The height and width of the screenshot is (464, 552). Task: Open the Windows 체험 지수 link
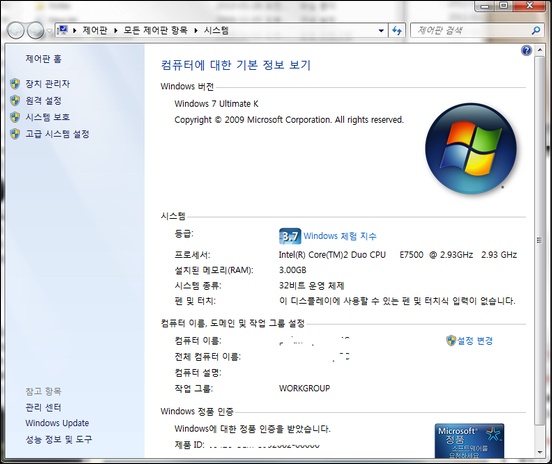tap(340, 236)
